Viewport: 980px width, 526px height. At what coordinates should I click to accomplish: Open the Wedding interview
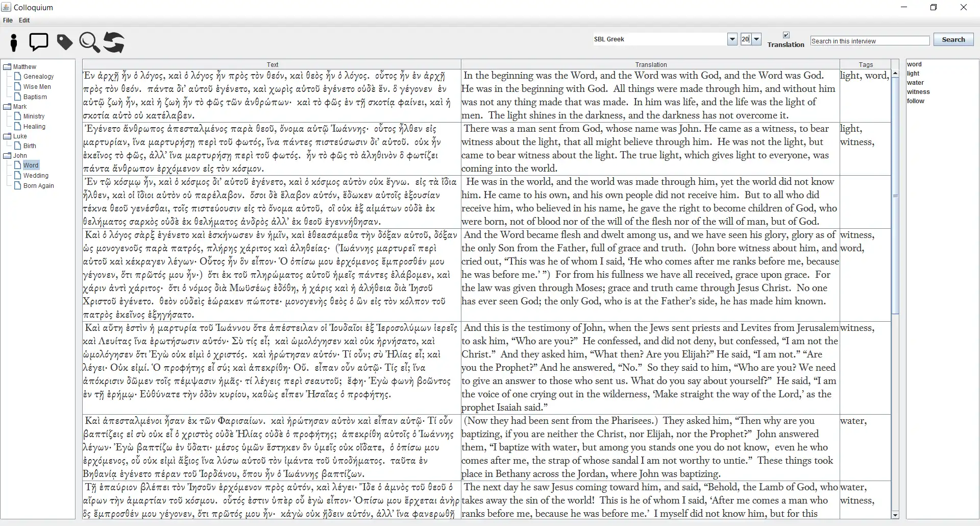36,176
